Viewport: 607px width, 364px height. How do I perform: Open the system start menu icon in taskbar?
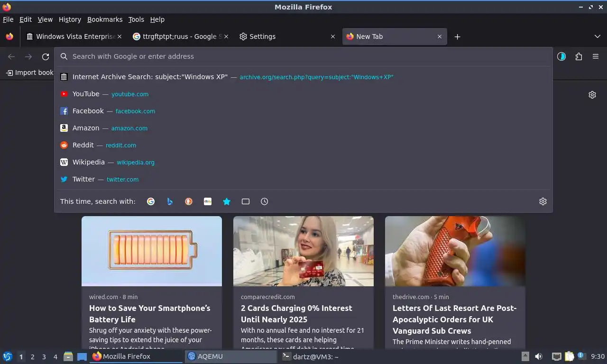coord(8,356)
